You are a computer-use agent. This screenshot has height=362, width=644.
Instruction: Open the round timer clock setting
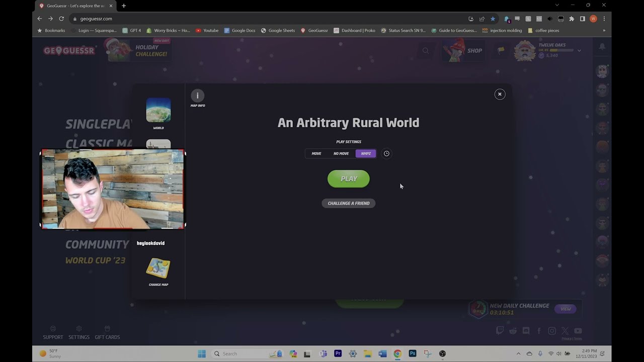pyautogui.click(x=386, y=153)
